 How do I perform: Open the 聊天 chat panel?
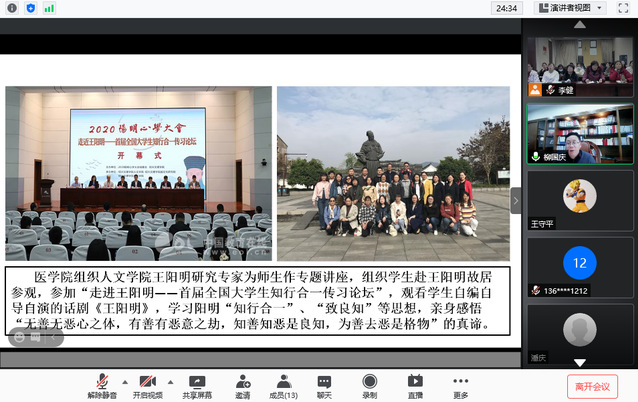(324, 386)
